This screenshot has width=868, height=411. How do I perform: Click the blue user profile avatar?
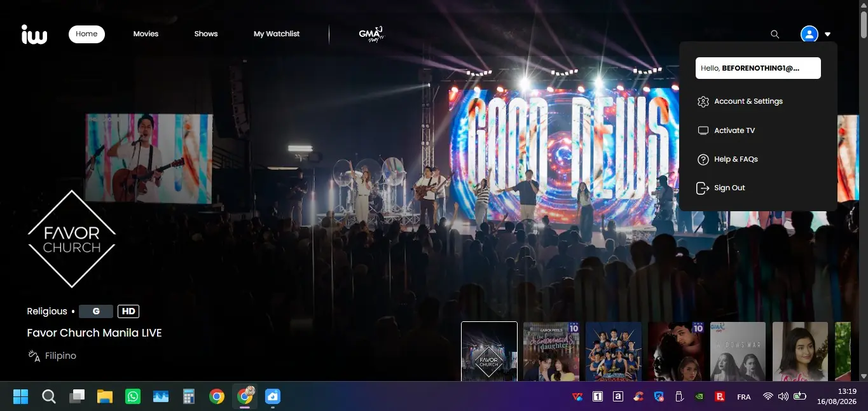[809, 34]
